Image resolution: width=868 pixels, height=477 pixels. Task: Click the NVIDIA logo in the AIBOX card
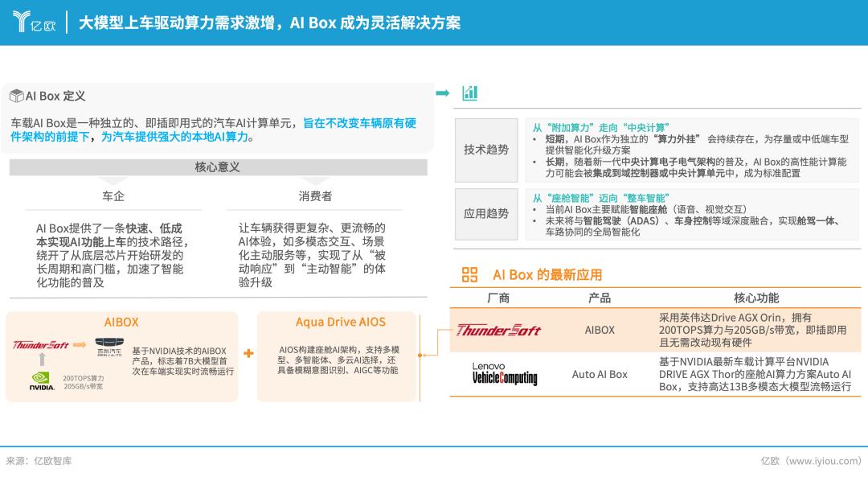pos(42,380)
